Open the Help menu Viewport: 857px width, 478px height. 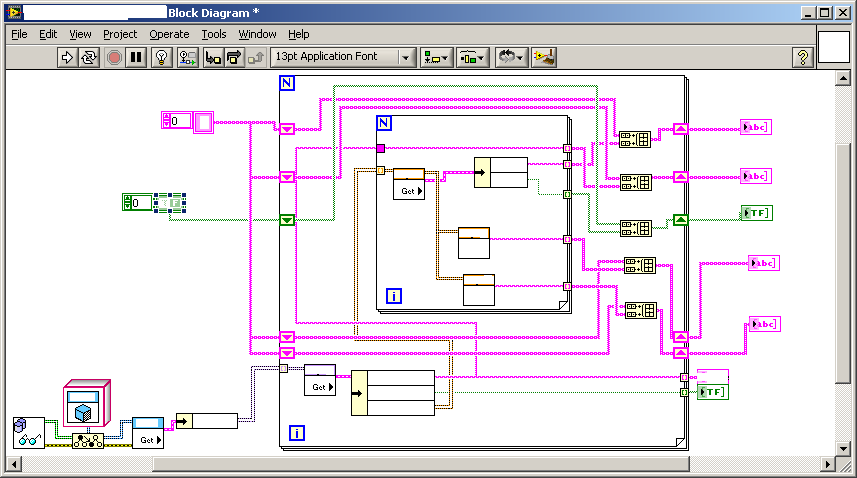298,34
